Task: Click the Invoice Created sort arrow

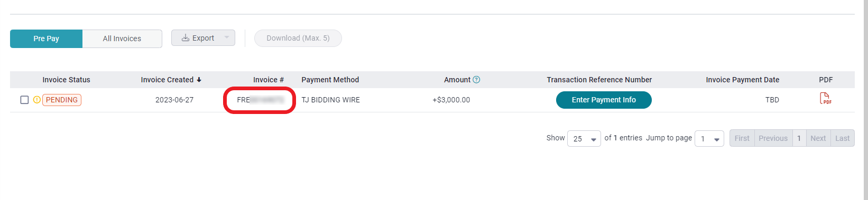Action: point(199,80)
